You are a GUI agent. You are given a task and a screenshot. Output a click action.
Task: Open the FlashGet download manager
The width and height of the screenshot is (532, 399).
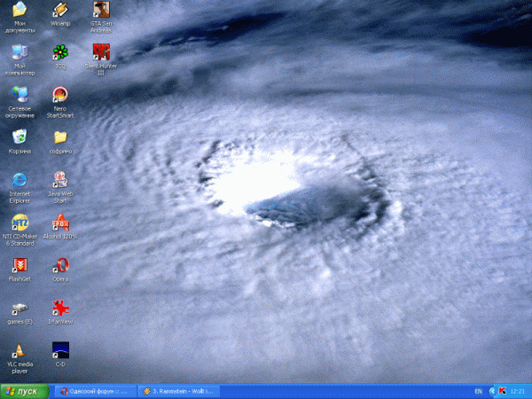click(20, 264)
